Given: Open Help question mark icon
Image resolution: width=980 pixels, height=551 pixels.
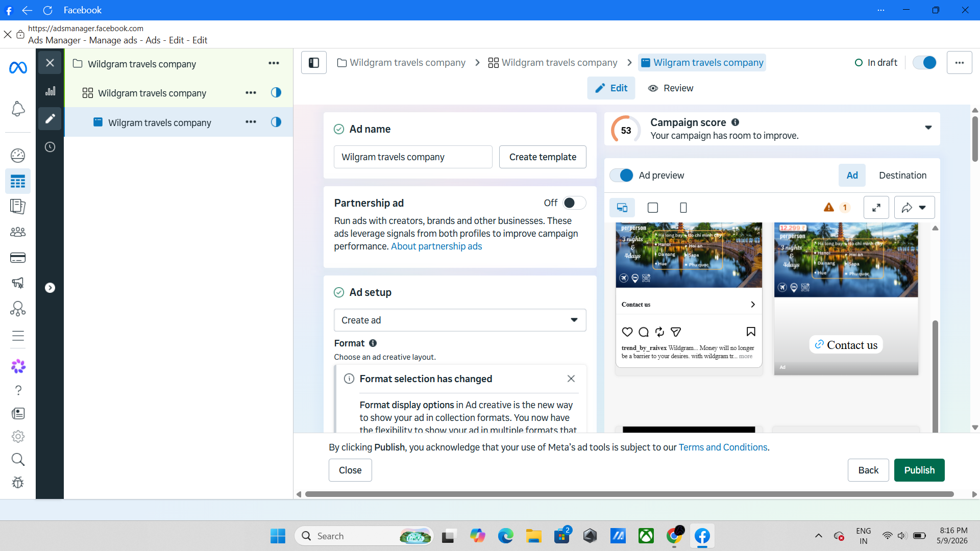Looking at the screenshot, I should pyautogui.click(x=18, y=390).
